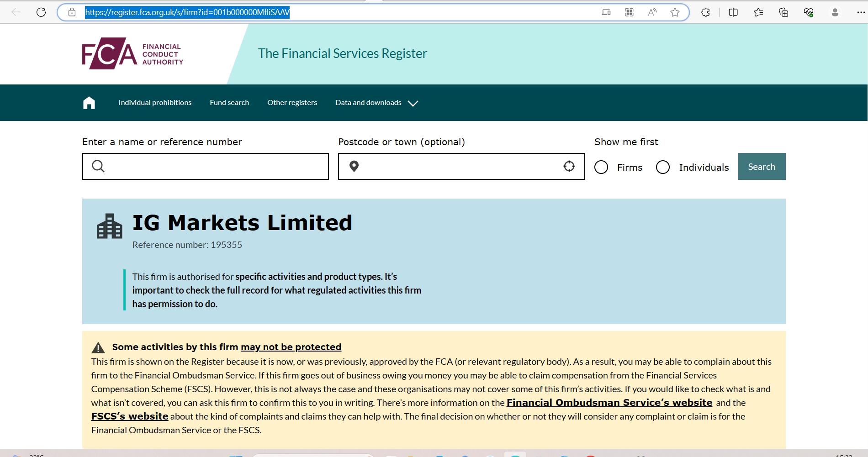This screenshot has height=457, width=868.
Task: Expand Data and downloads dropdown
Action: pos(377,103)
